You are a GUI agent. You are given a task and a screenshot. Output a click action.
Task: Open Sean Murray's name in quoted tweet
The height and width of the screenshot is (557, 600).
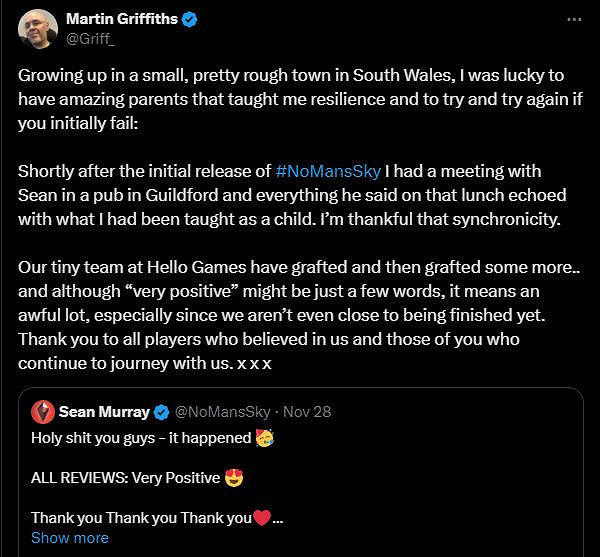pyautogui.click(x=104, y=411)
